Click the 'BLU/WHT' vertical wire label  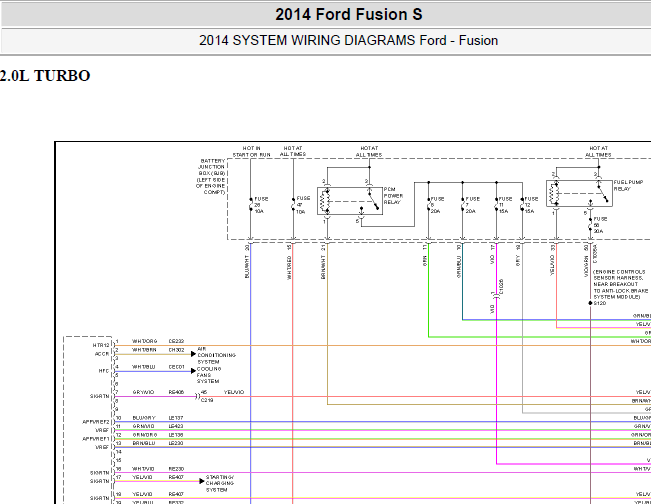[247, 267]
